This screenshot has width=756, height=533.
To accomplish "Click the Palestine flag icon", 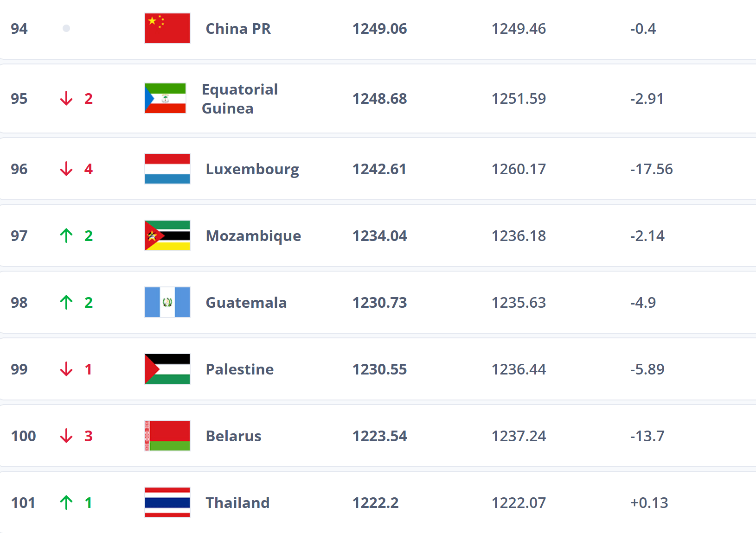I will (x=167, y=369).
